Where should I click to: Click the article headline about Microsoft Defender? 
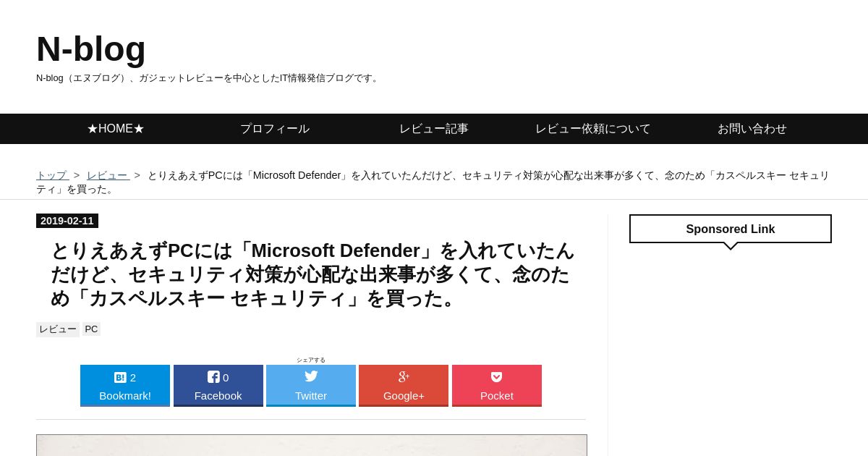pos(312,274)
